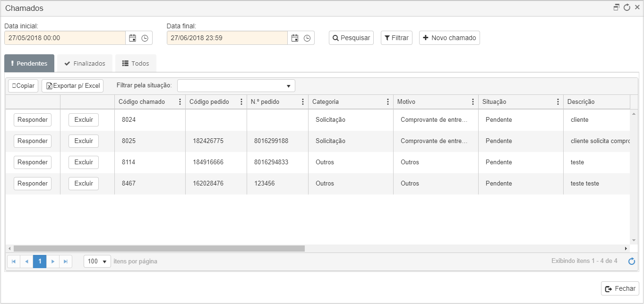Click Excluir for chamado 8024
Viewport: 644px width, 304px height.
[84, 120]
